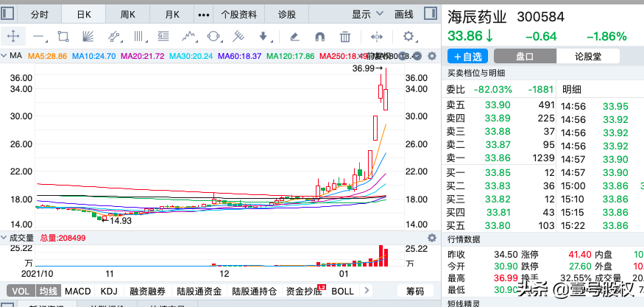The width and height of the screenshot is (644, 307).
Task: Select the vertical period lines tool
Action: [140, 37]
